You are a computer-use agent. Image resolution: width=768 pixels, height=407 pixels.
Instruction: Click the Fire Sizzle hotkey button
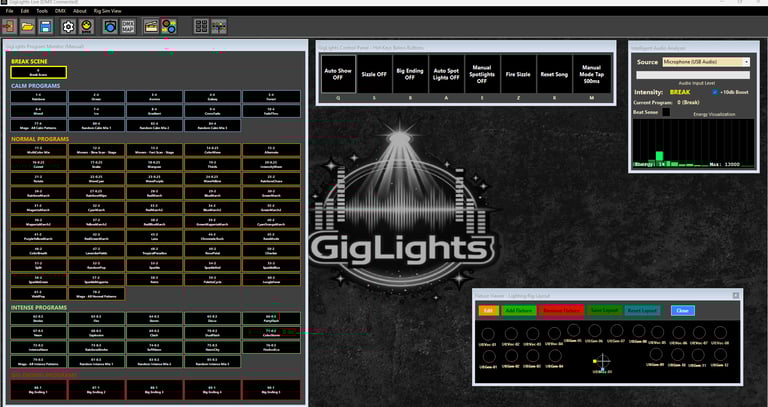coord(518,74)
